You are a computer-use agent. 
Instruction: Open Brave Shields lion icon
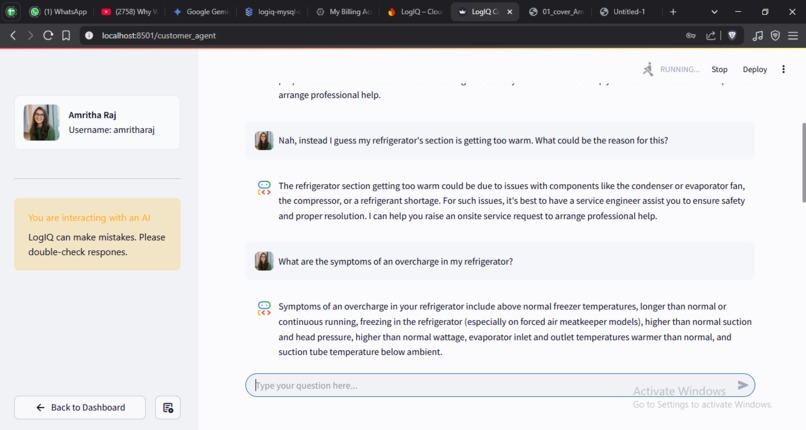(x=732, y=35)
